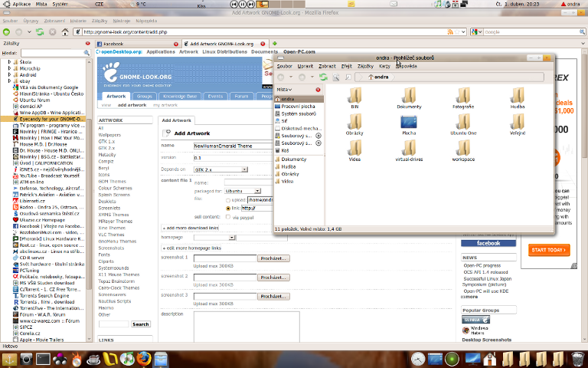Image resolution: width=588 pixels, height=368 pixels.
Task: Select the link radio button
Action: tap(228, 209)
